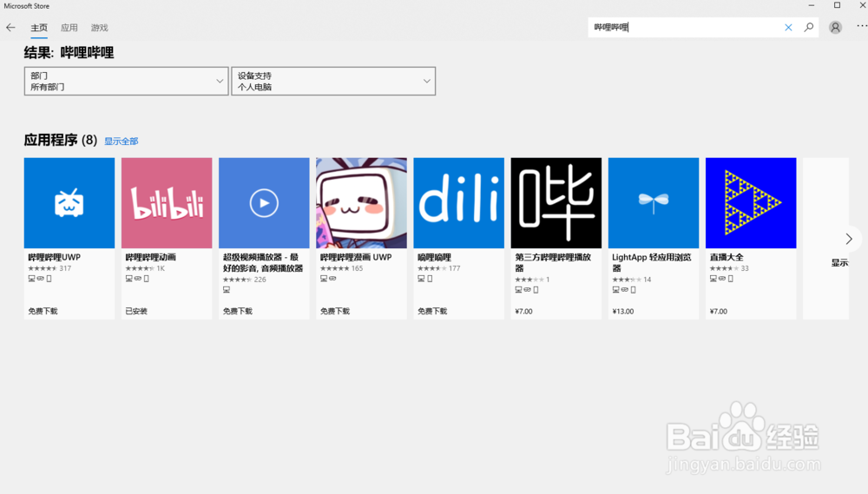Viewport: 868px width, 494px height.
Task: Open the 哔哩哔哩UWP app tile image
Action: 69,202
